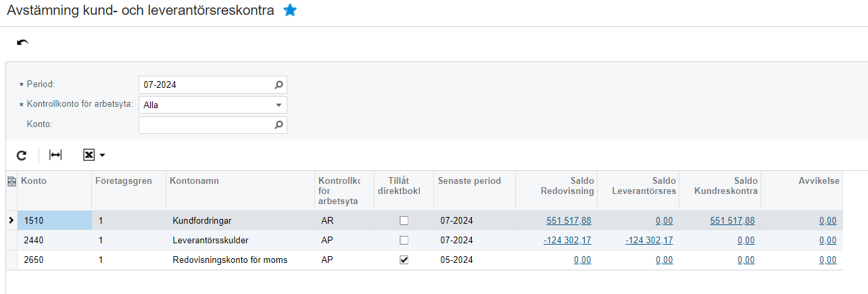Open the Konto lookup magnifier
Image resolution: width=868 pixels, height=294 pixels.
279,125
